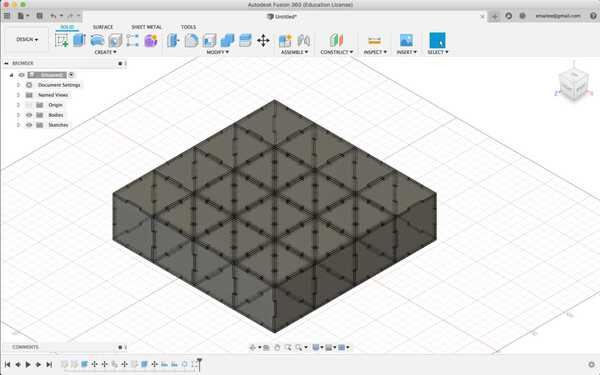Select the Extrude tool icon
This screenshot has height=375, width=600.
tap(79, 40)
